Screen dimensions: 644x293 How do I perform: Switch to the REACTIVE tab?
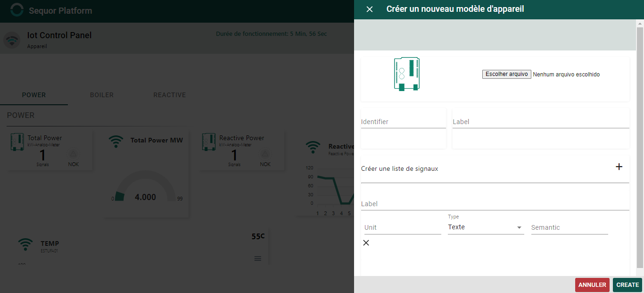click(x=170, y=95)
